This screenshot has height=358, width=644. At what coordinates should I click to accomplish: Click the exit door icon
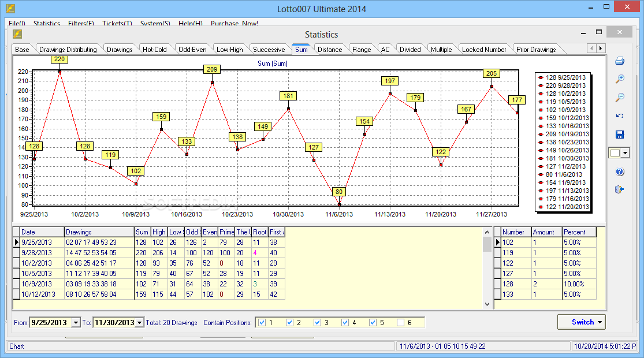pyautogui.click(x=620, y=189)
